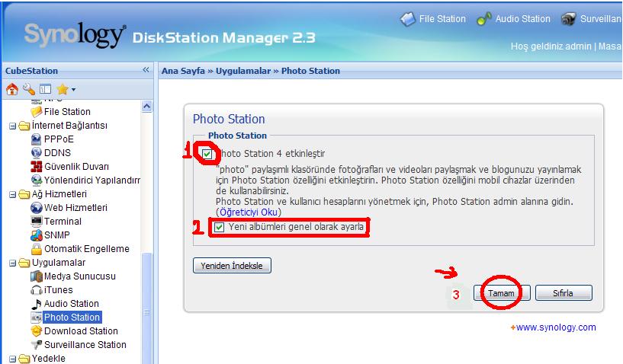Click the Audio Station music note icon

coord(36,304)
